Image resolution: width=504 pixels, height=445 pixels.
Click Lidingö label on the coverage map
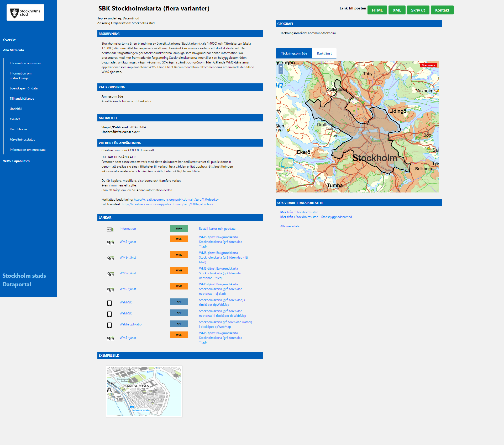[x=398, y=111]
